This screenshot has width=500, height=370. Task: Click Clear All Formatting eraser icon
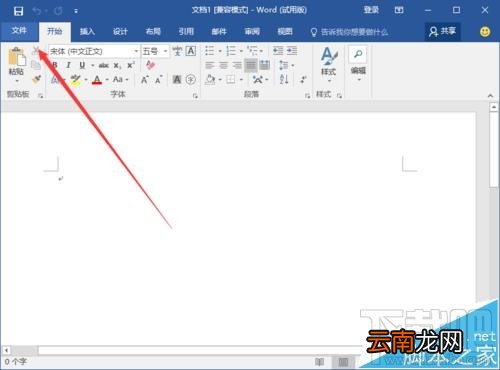[150, 65]
